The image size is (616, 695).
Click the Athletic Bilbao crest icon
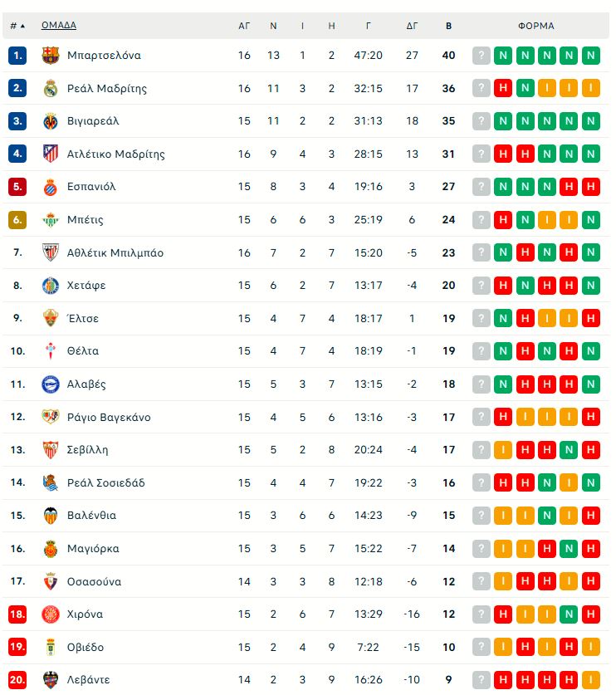(x=51, y=253)
